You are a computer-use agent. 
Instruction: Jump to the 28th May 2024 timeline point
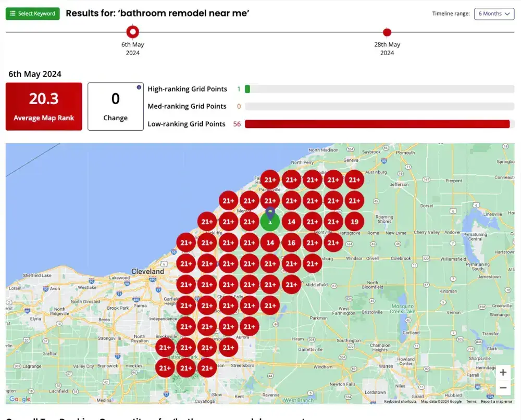(x=387, y=32)
